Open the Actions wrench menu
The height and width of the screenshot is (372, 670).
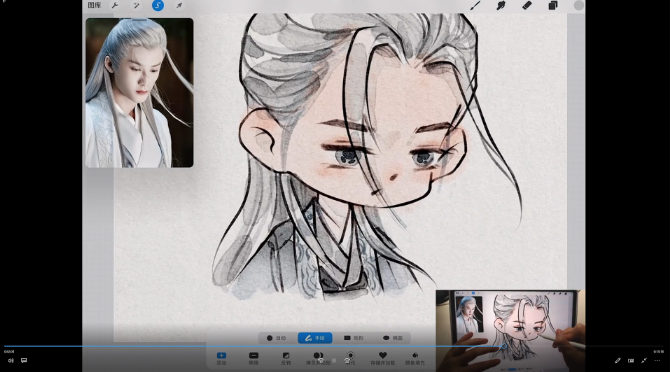coord(115,6)
